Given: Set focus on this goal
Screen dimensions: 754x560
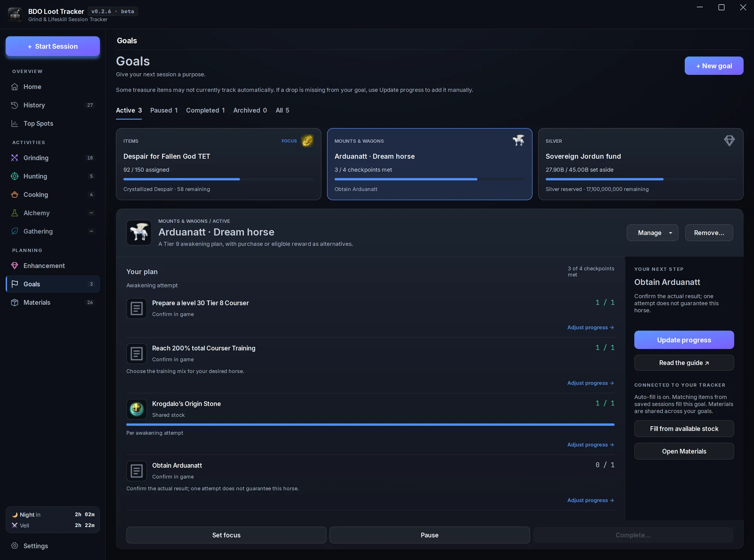Looking at the screenshot, I should (226, 535).
